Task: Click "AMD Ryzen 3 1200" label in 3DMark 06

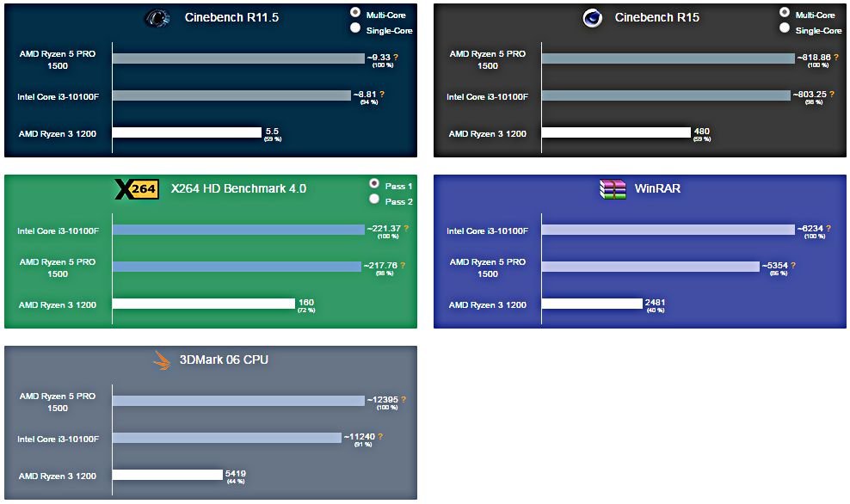Action: tap(58, 476)
